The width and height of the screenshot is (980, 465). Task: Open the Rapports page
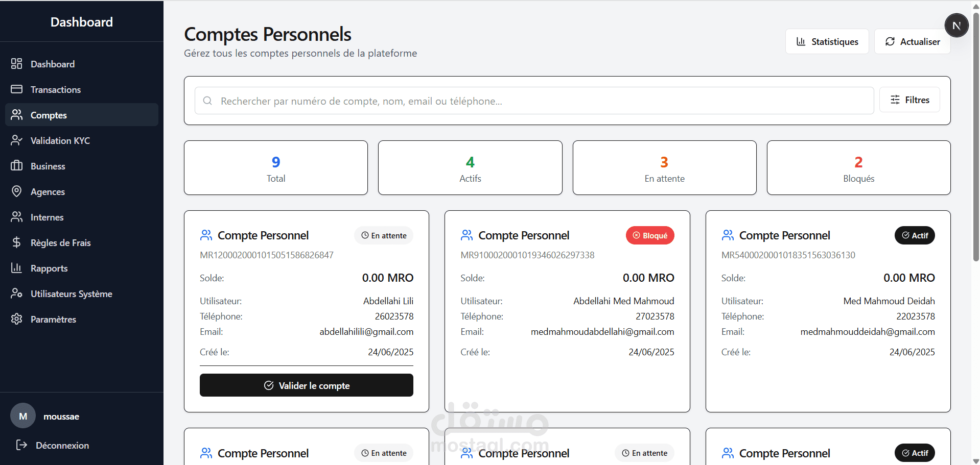pos(82,268)
